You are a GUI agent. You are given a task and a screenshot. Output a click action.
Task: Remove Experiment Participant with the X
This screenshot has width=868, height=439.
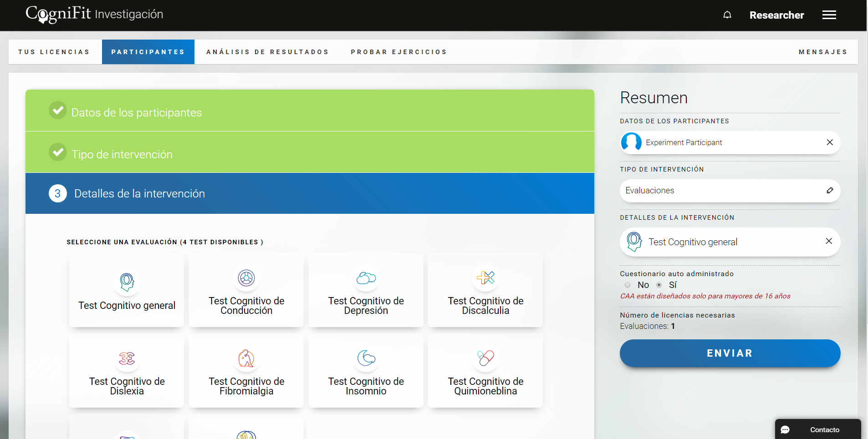point(830,142)
